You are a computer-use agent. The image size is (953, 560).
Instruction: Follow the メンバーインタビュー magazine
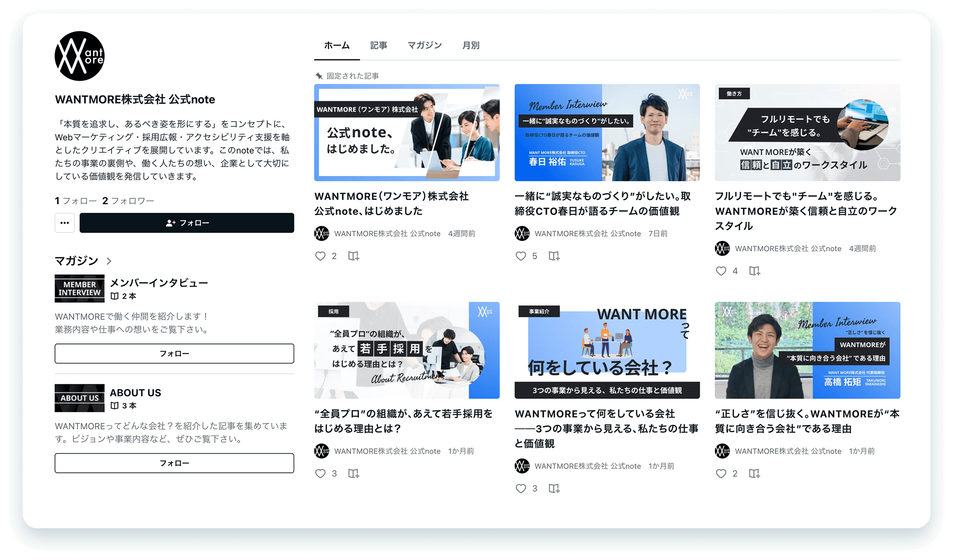point(174,354)
